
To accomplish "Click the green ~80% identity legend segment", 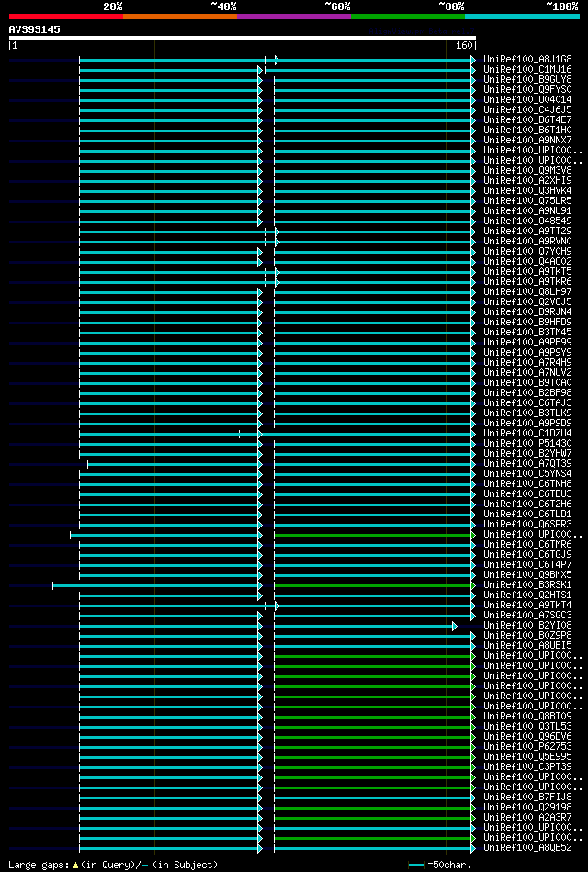I will [408, 17].
